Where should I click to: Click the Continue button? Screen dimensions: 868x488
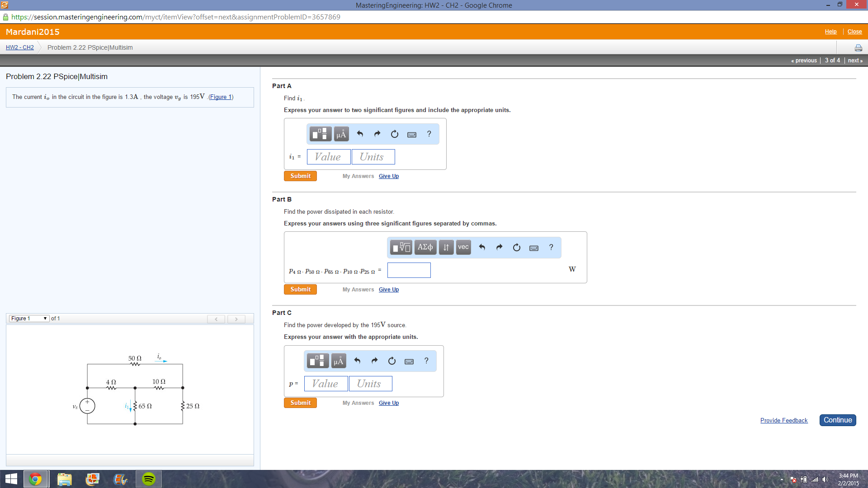(837, 420)
